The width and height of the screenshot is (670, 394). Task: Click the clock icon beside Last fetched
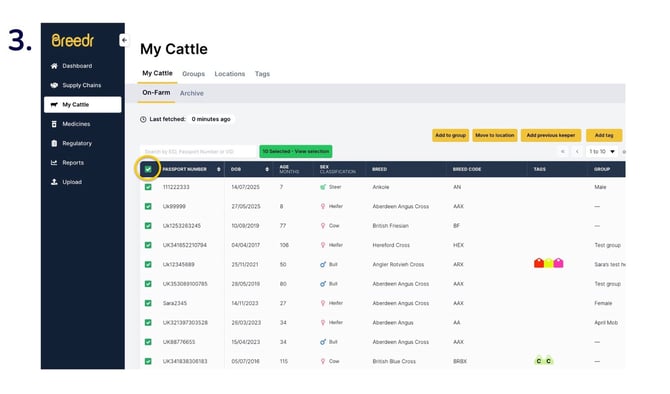pyautogui.click(x=143, y=119)
